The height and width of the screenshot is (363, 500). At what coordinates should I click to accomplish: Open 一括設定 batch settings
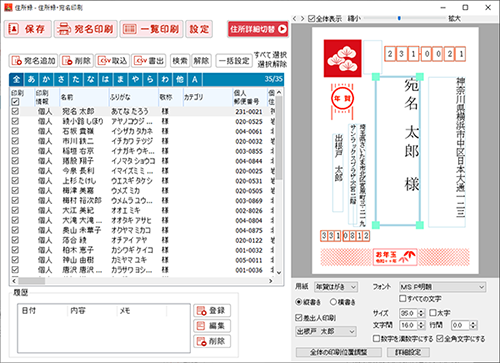tap(234, 61)
